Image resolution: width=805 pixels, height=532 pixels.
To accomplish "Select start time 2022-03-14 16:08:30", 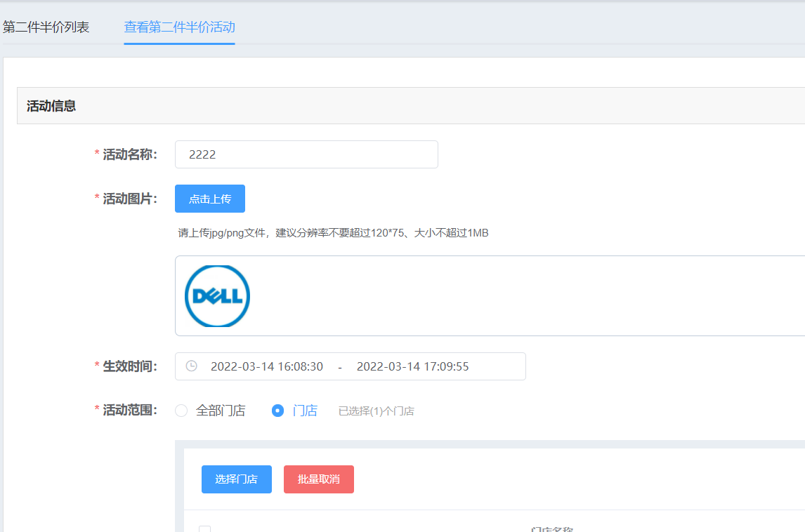I will pos(266,366).
